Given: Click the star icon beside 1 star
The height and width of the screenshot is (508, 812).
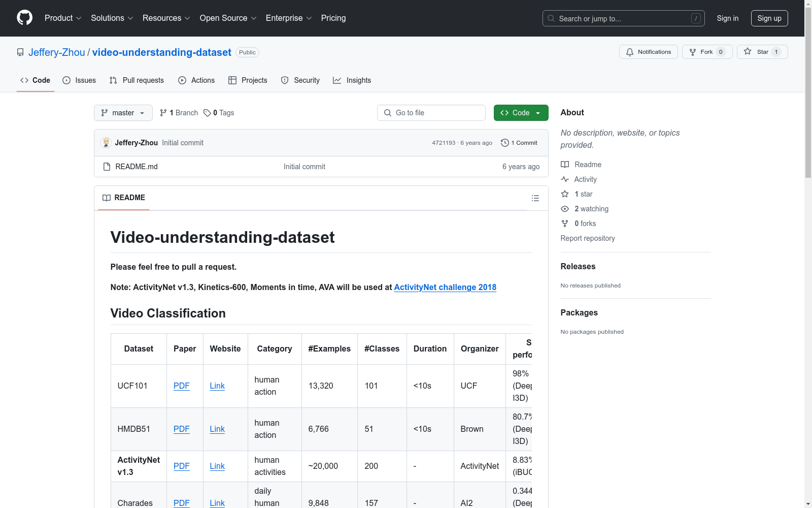Looking at the screenshot, I should pos(565,194).
